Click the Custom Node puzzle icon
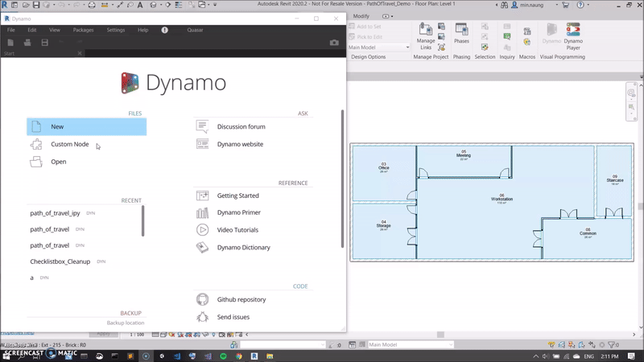 36,145
